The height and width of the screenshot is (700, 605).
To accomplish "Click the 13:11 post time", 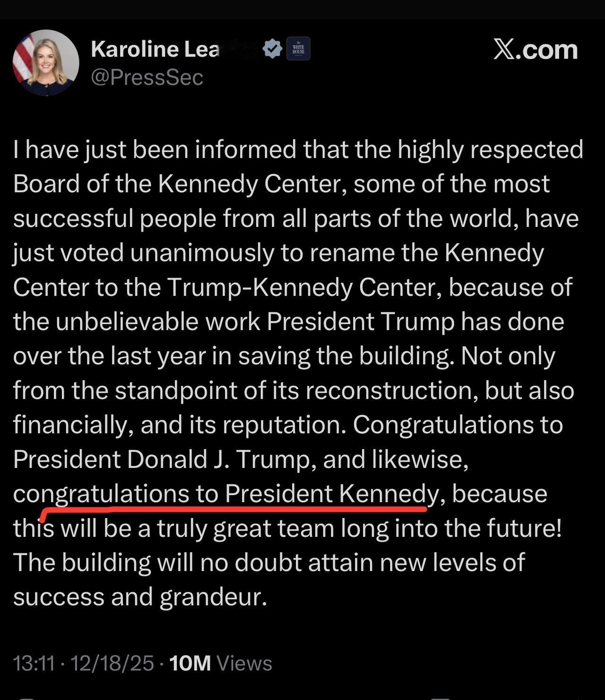I will coord(34,663).
